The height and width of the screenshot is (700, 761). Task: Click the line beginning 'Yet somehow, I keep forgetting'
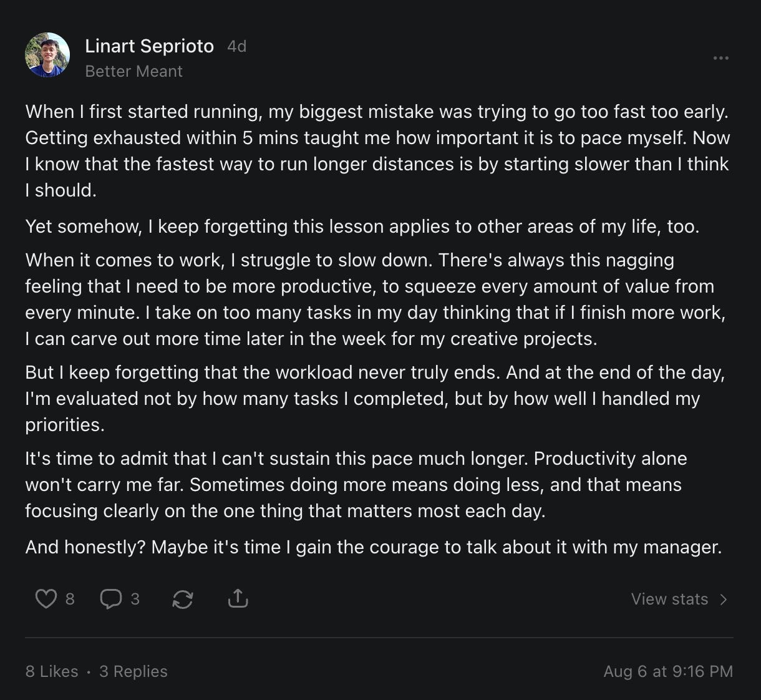[362, 226]
